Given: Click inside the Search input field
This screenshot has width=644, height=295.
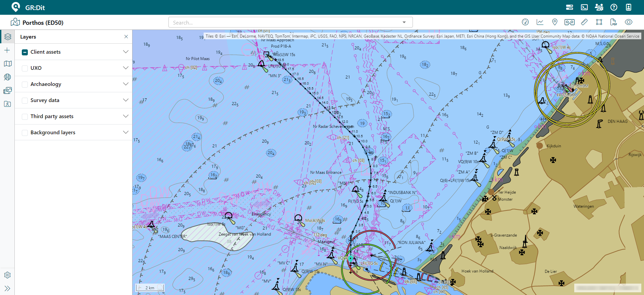Looking at the screenshot, I should pyautogui.click(x=285, y=22).
